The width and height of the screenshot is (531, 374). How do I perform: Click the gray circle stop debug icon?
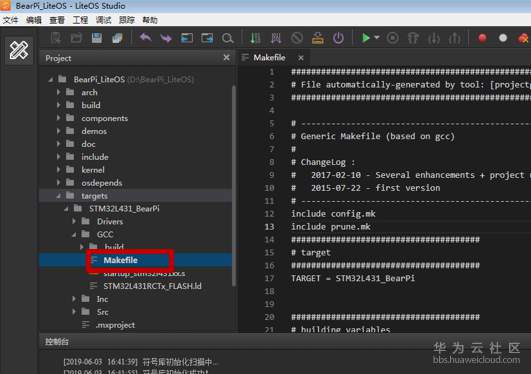point(392,38)
